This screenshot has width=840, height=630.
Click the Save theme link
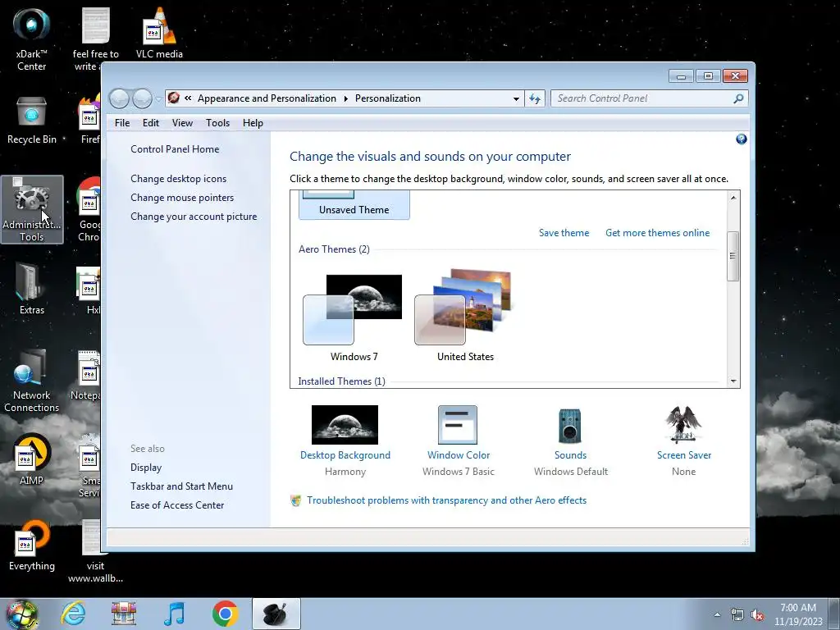(x=564, y=232)
